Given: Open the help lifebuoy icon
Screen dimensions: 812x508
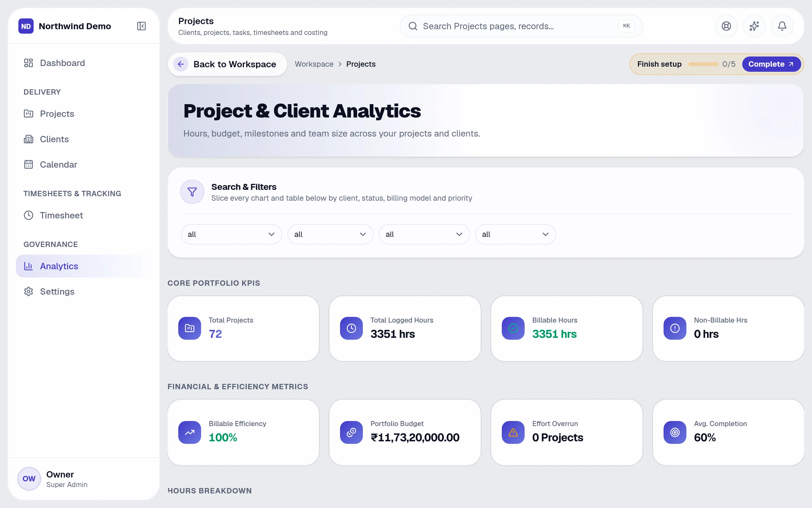Looking at the screenshot, I should (x=726, y=26).
